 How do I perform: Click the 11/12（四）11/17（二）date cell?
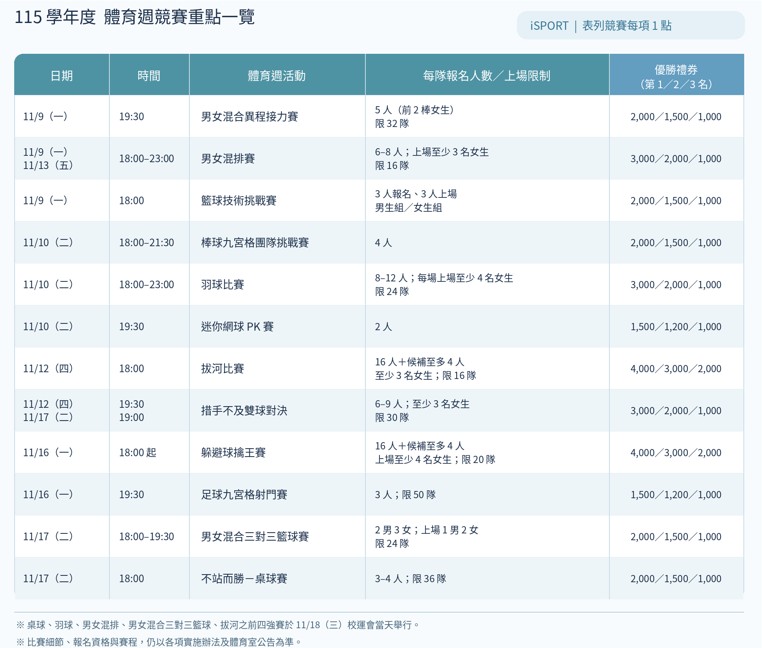(62, 410)
